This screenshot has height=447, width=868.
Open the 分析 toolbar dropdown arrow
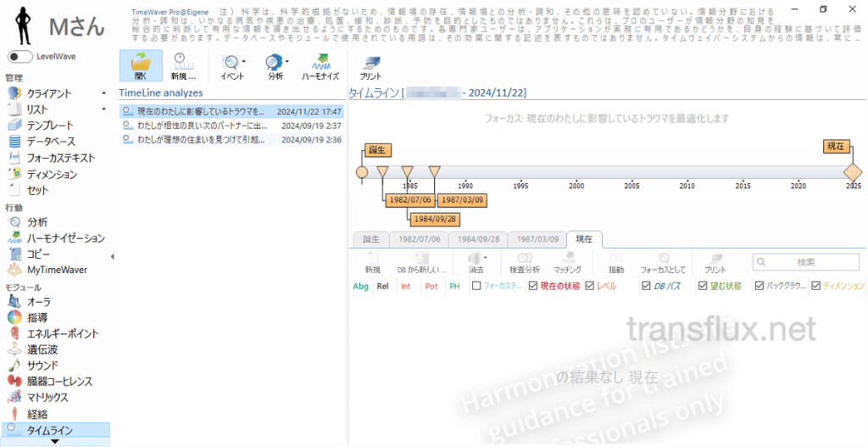(x=287, y=61)
